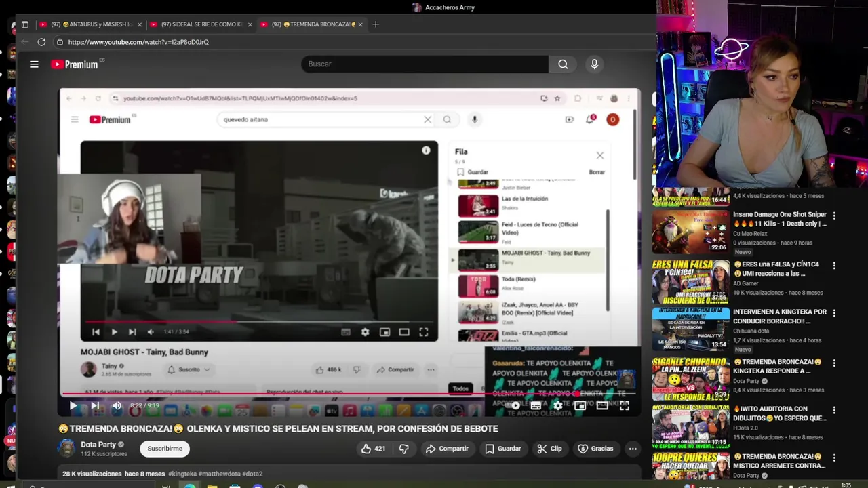This screenshot has height=488, width=868.
Task: Start voice search with microphone icon
Action: 594,64
